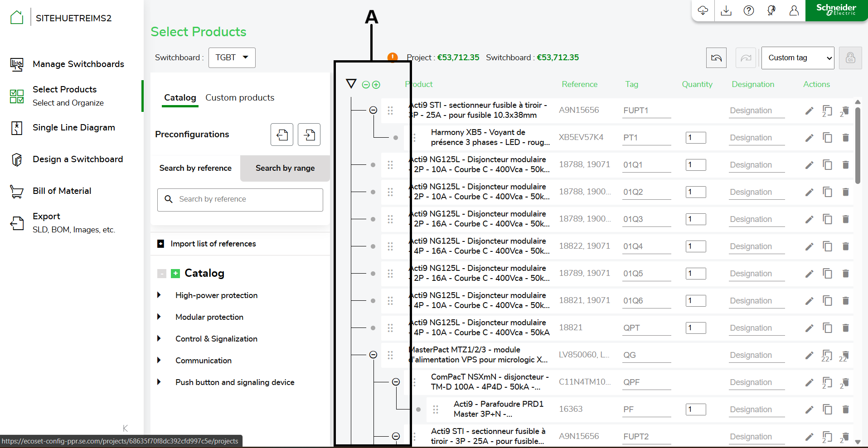
Task: Select Search by reference tab
Action: 195,168
